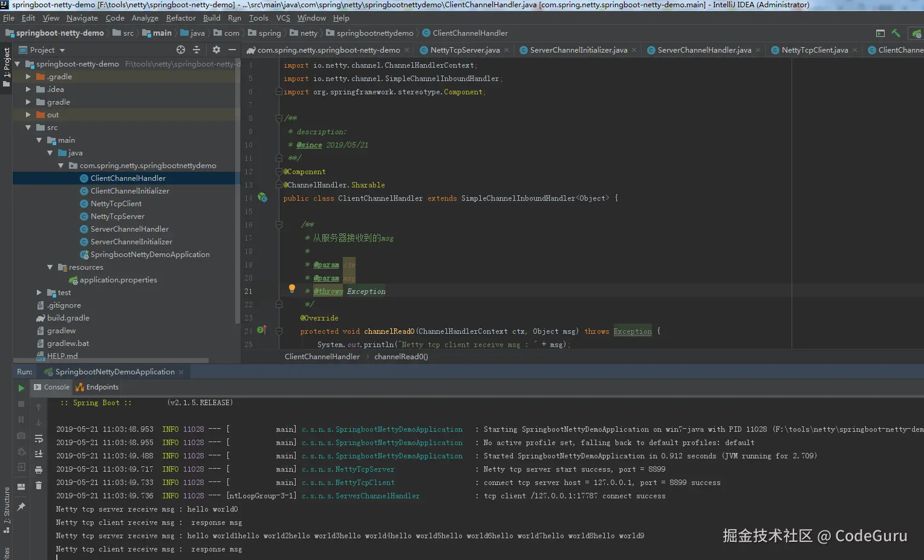
Task: Toggle scroll to end of console
Action: pyautogui.click(x=39, y=454)
